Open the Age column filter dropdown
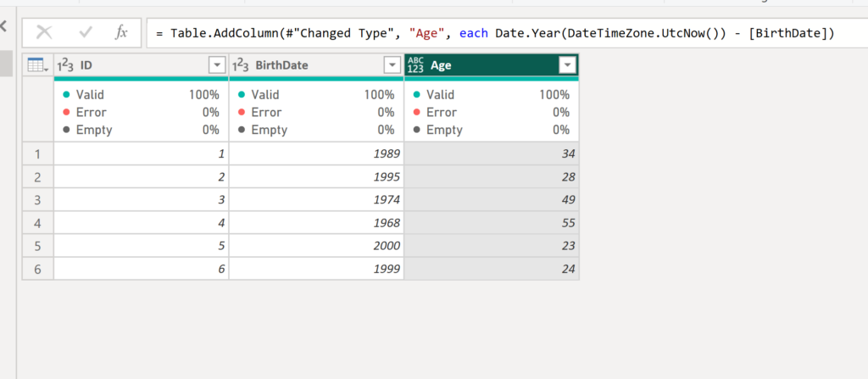The width and height of the screenshot is (868, 379). 567,65
